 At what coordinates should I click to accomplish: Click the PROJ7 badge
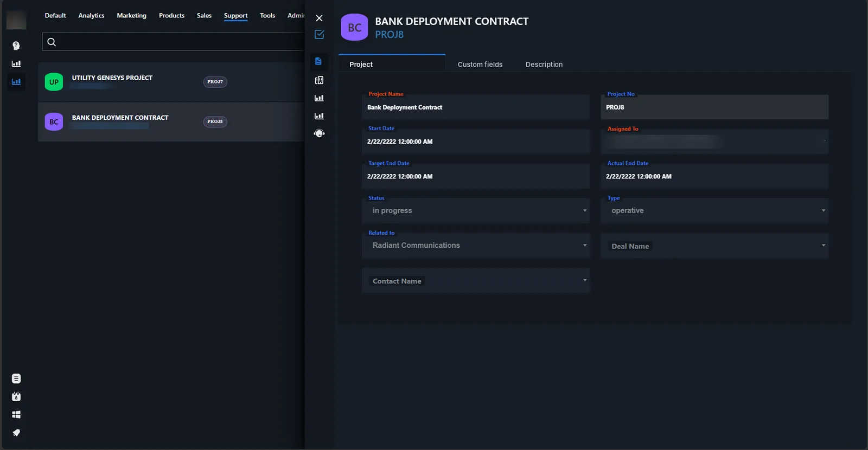215,82
